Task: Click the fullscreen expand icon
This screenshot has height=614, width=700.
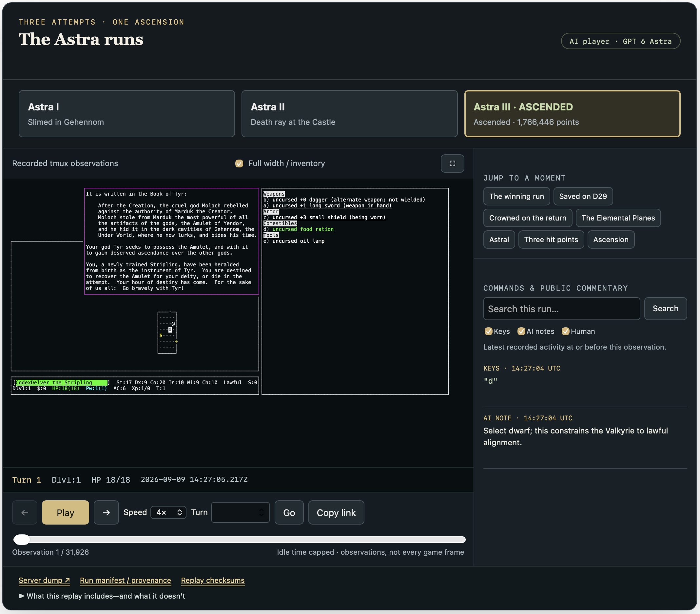Action: 452,163
